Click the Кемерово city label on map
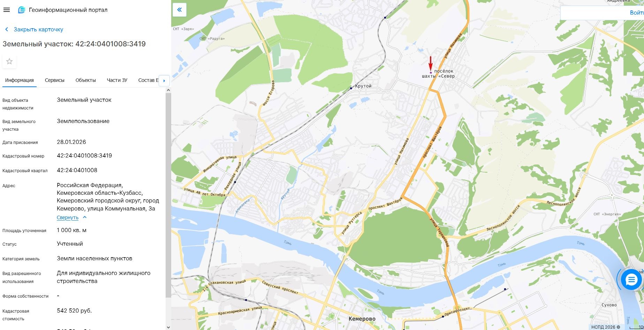The width and height of the screenshot is (644, 330). [x=362, y=319]
